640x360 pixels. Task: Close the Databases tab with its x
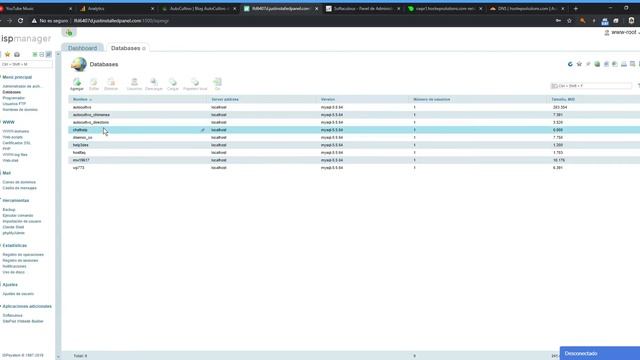(x=144, y=49)
